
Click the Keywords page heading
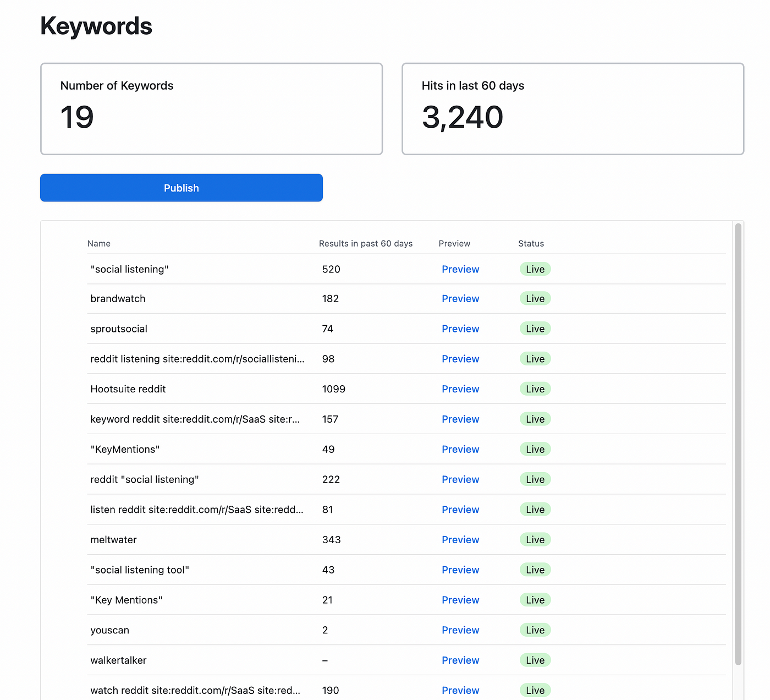point(96,26)
